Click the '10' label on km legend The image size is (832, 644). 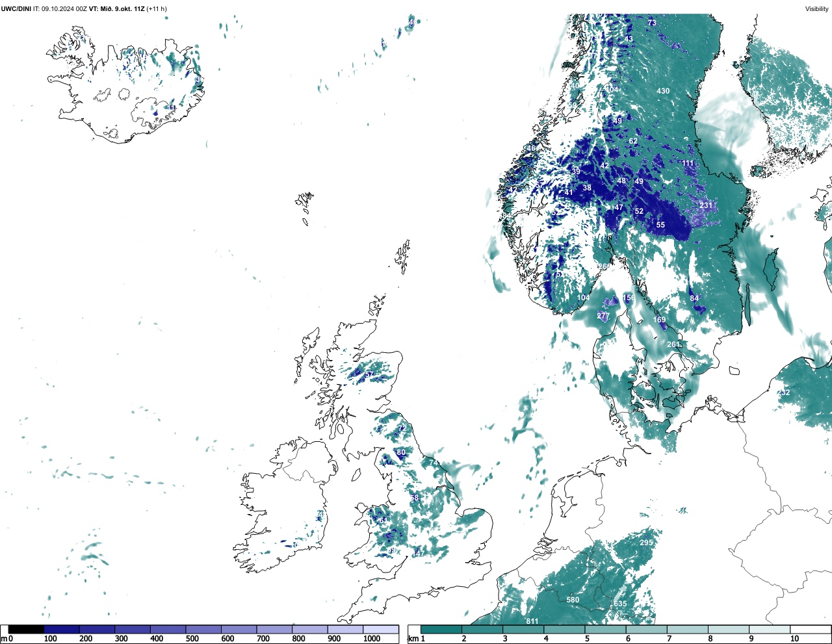(794, 639)
